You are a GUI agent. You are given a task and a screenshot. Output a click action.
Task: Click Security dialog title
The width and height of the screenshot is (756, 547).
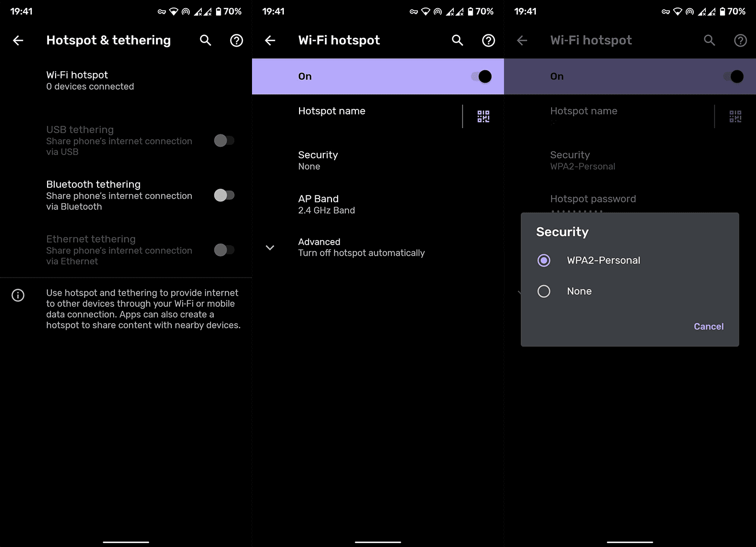click(x=562, y=232)
